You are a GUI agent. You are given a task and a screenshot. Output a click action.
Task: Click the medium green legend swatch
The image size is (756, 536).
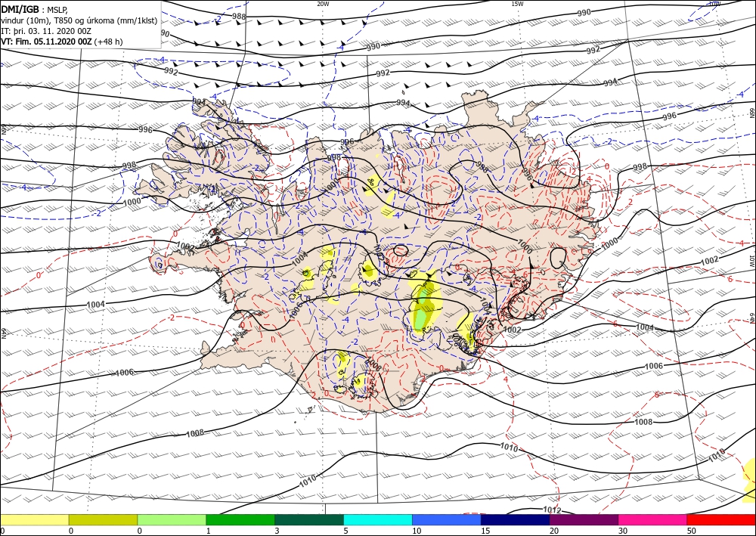[x=240, y=519]
